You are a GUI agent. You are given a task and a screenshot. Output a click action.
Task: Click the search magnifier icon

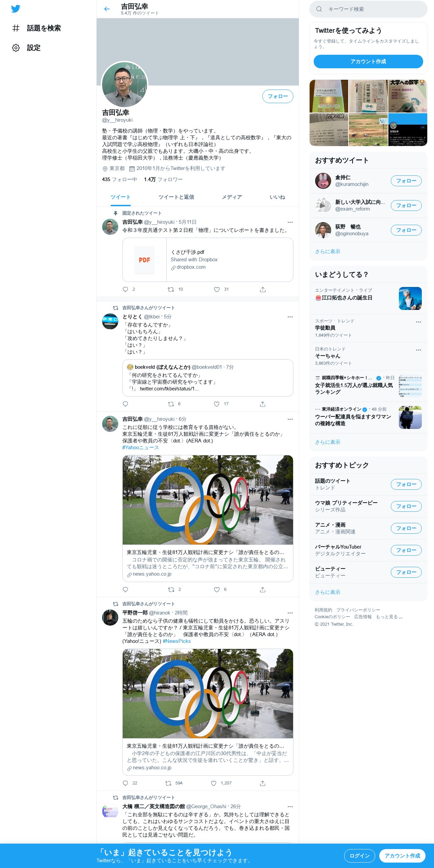(319, 9)
